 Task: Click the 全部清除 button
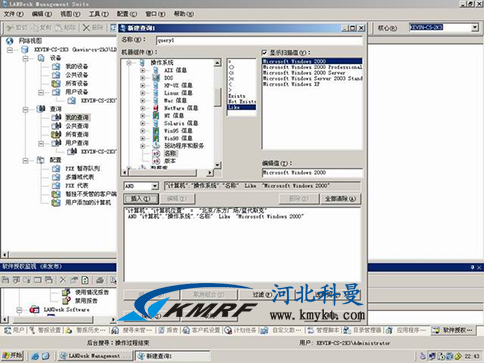[x=340, y=199]
